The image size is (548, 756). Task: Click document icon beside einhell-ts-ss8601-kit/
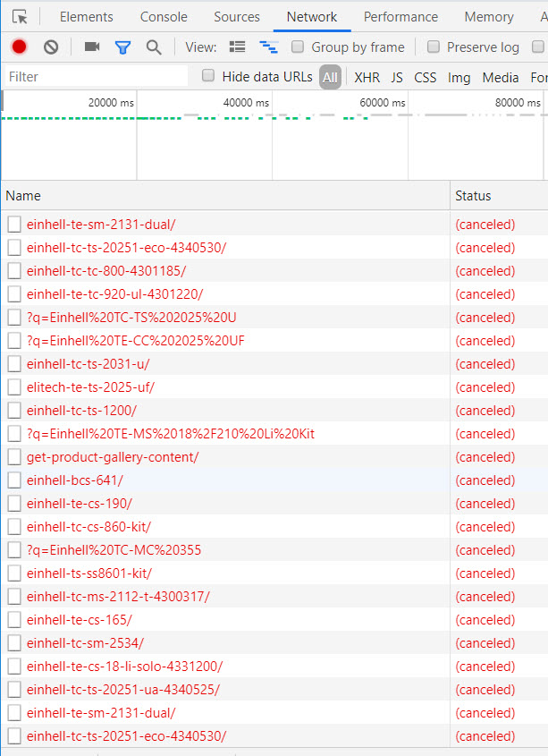[x=14, y=573]
